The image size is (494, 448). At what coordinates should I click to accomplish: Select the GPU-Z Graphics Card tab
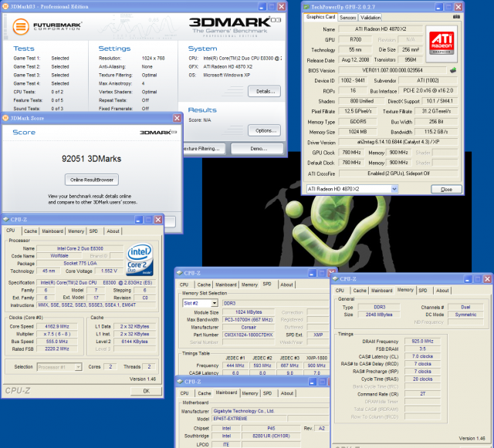[x=321, y=17]
